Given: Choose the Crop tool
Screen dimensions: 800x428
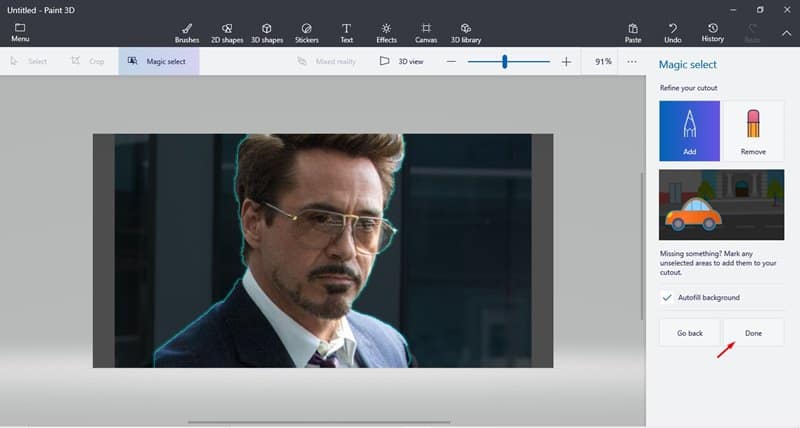Looking at the screenshot, I should [x=87, y=61].
